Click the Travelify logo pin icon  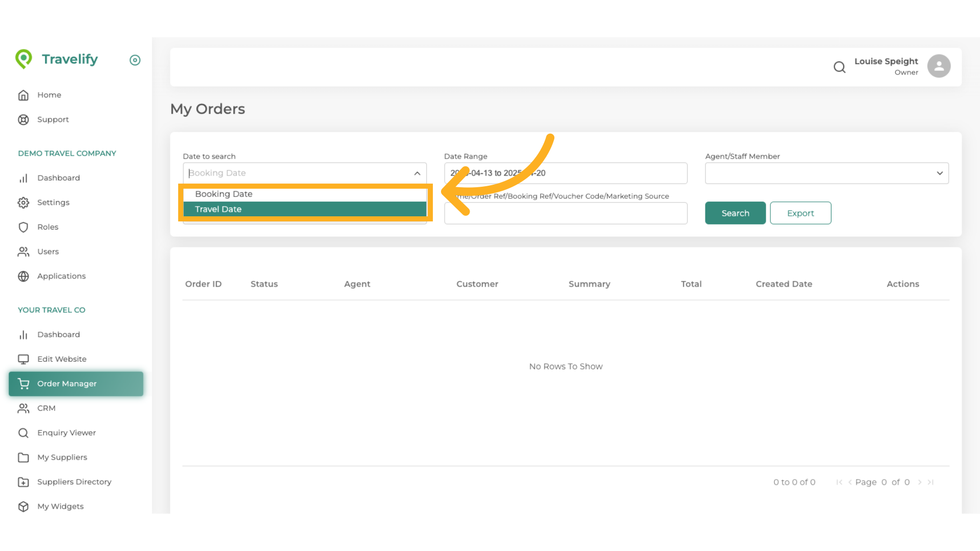click(x=24, y=59)
